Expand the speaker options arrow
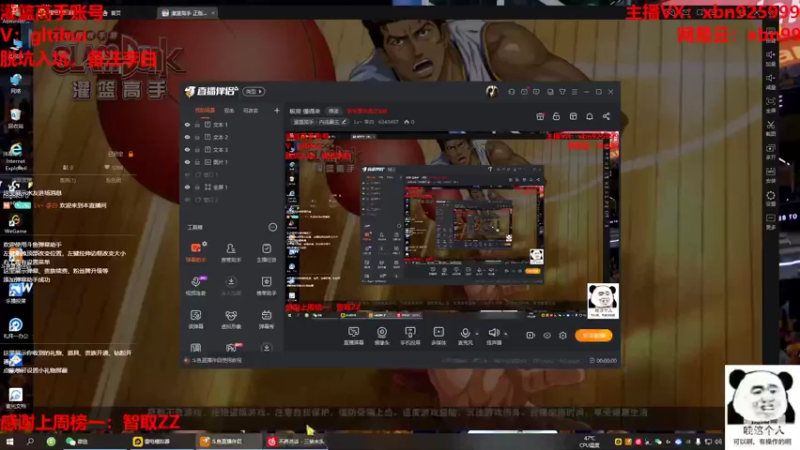The height and width of the screenshot is (450, 800). click(506, 334)
